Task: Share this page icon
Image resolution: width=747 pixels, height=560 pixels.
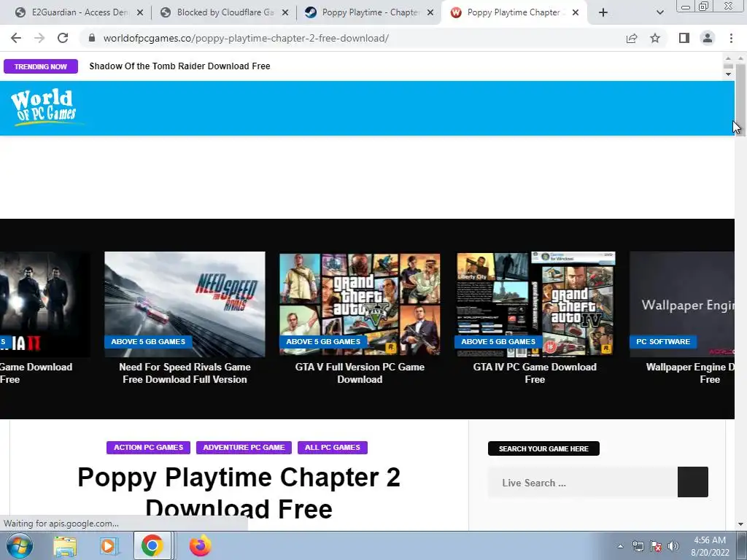Action: pyautogui.click(x=632, y=38)
